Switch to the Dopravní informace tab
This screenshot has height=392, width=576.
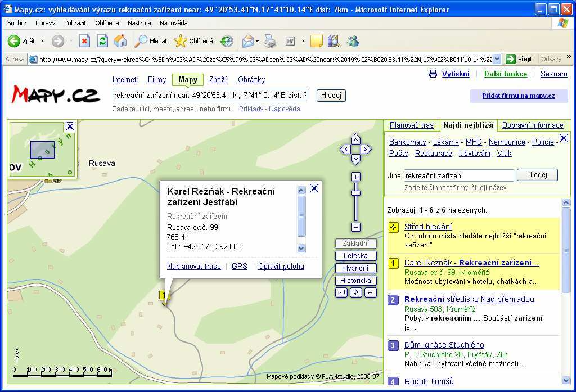point(533,125)
